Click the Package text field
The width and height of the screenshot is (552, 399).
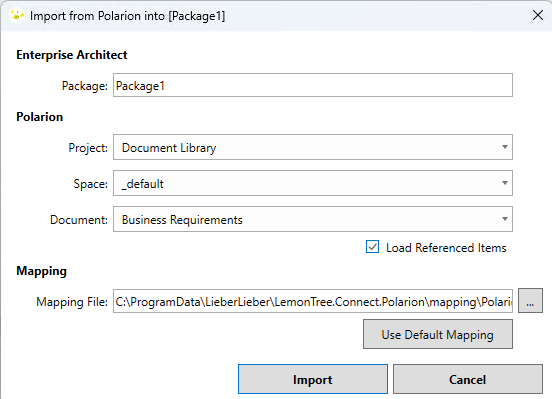point(313,85)
